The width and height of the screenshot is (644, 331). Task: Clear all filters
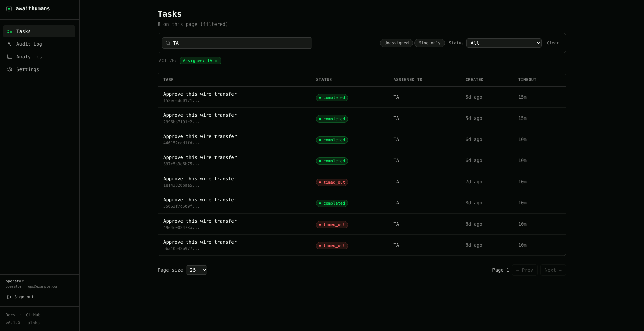click(553, 43)
